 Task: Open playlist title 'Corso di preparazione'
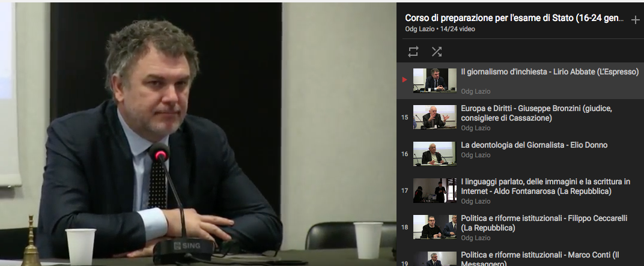point(514,18)
